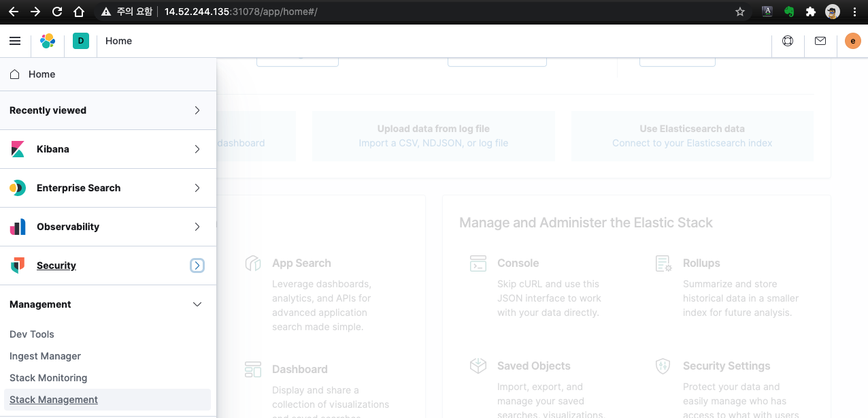Image resolution: width=868 pixels, height=418 pixels.
Task: Click the browser address bar URL
Action: [x=241, y=12]
